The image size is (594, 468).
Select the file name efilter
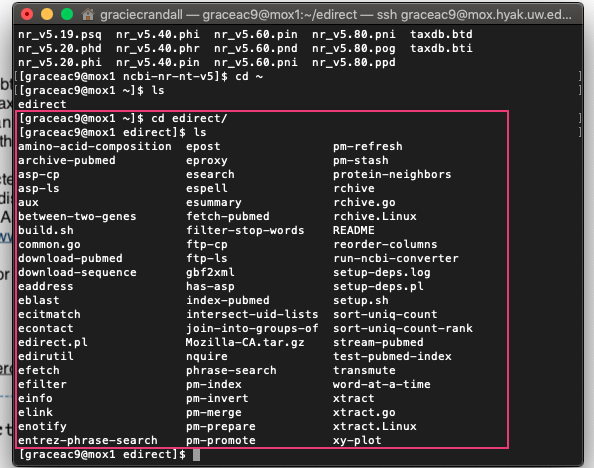tap(42, 385)
